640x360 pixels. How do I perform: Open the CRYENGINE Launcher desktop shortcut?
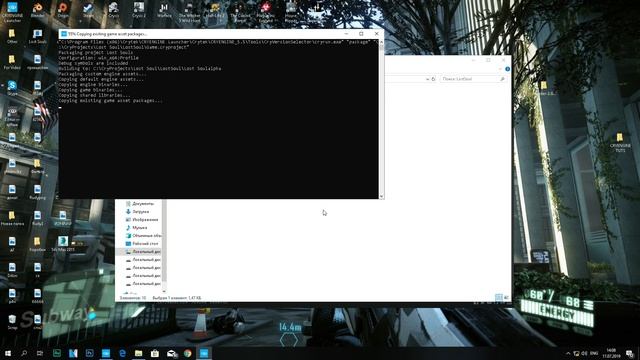click(x=12, y=11)
